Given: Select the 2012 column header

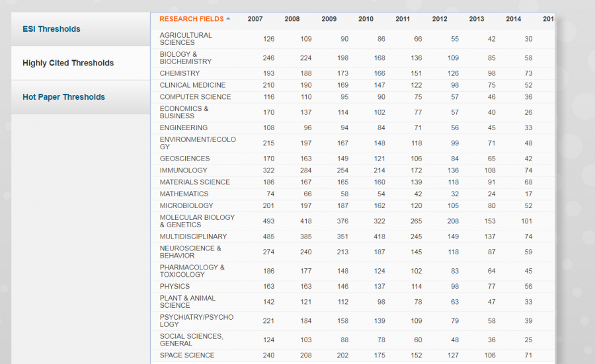Looking at the screenshot, I should 440,19.
